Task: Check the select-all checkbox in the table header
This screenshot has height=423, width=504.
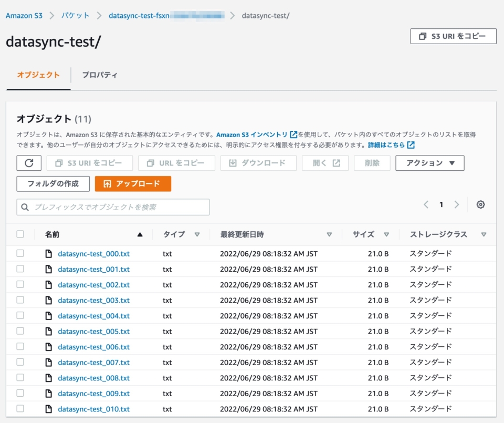Action: [20, 234]
